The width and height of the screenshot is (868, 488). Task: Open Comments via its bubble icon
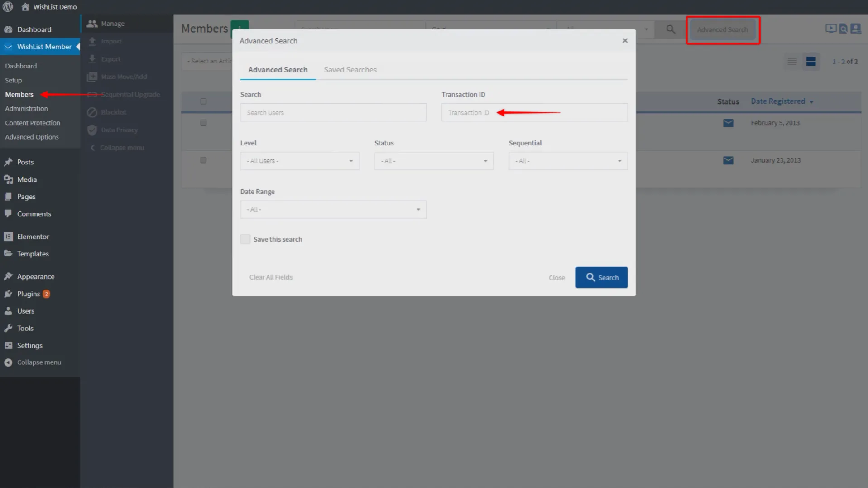(x=8, y=214)
